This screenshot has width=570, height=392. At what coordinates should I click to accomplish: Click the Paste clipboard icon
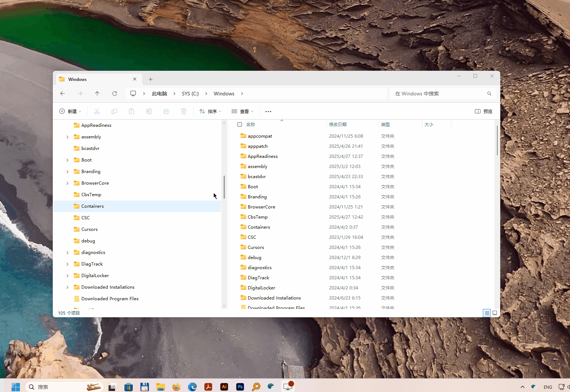click(x=132, y=111)
